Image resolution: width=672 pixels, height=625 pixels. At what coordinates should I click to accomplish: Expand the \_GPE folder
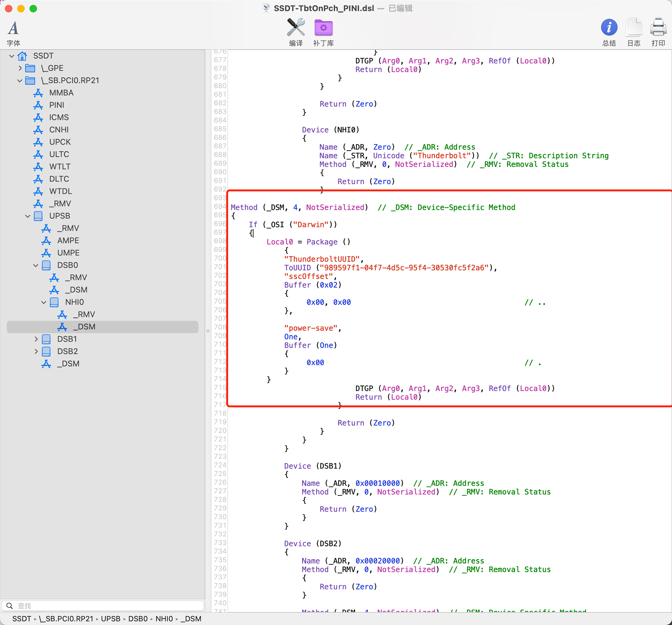pos(20,68)
